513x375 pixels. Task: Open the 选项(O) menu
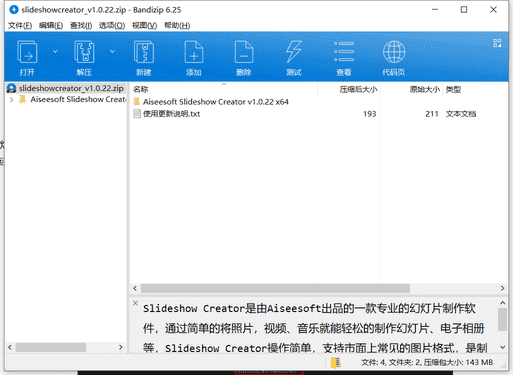click(x=112, y=26)
